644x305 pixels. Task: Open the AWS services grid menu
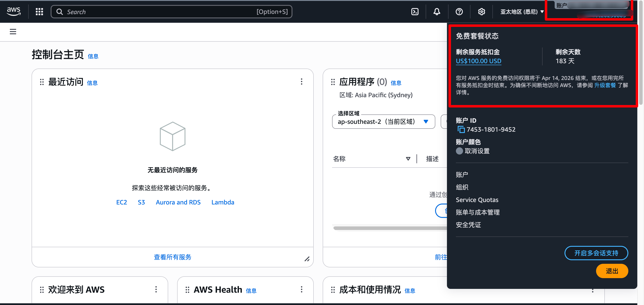coord(39,11)
